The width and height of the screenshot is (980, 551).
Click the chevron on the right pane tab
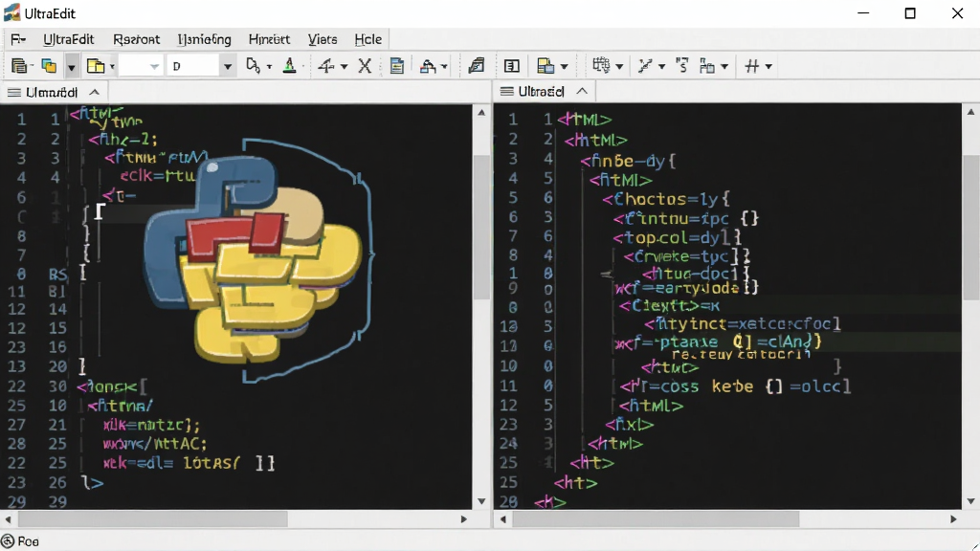pos(582,91)
